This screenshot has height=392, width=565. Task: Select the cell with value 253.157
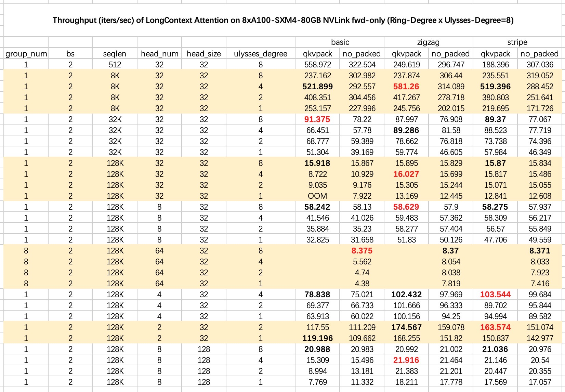[318, 108]
